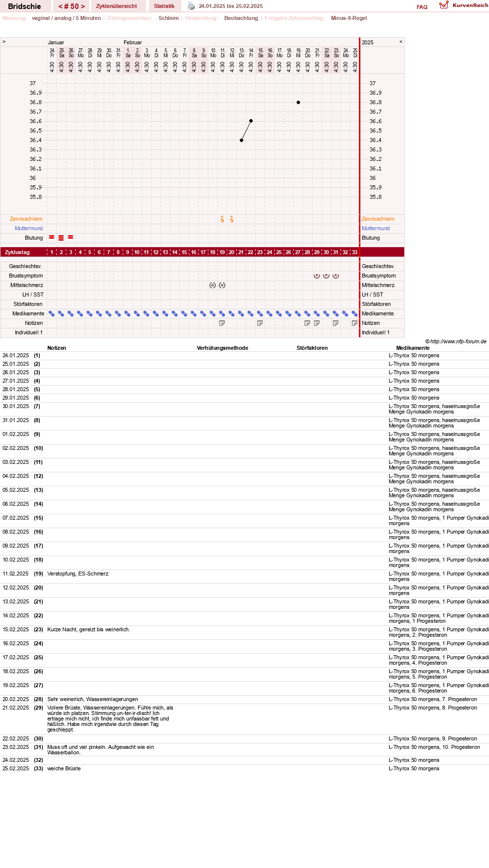The width and height of the screenshot is (489, 868).
Task: Click the S+ cervical mucus symbol on day 20
Action: [x=232, y=219]
